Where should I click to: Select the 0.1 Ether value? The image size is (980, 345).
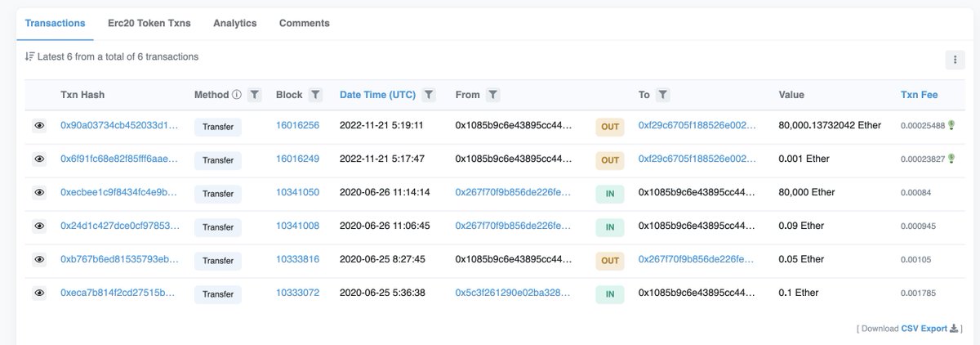[799, 293]
